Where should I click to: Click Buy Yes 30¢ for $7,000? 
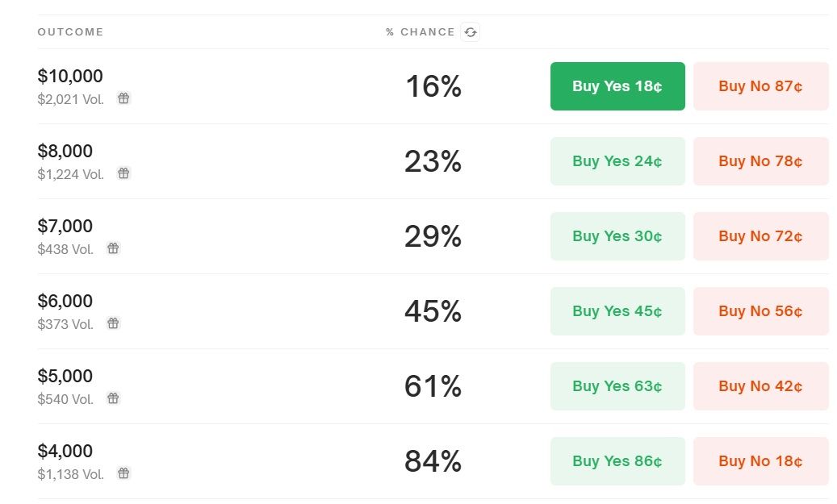point(617,236)
